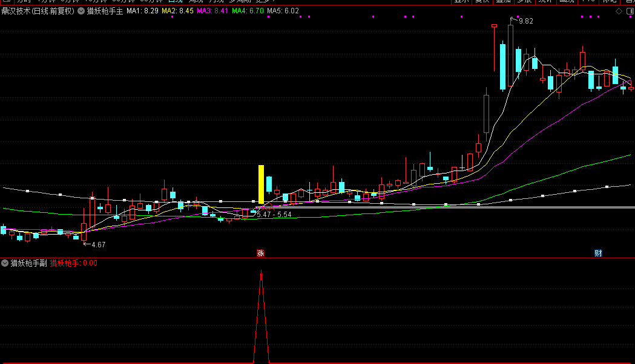Click the green MA4: 6.70 label
Viewport: 635px width, 364px height.
pos(248,11)
